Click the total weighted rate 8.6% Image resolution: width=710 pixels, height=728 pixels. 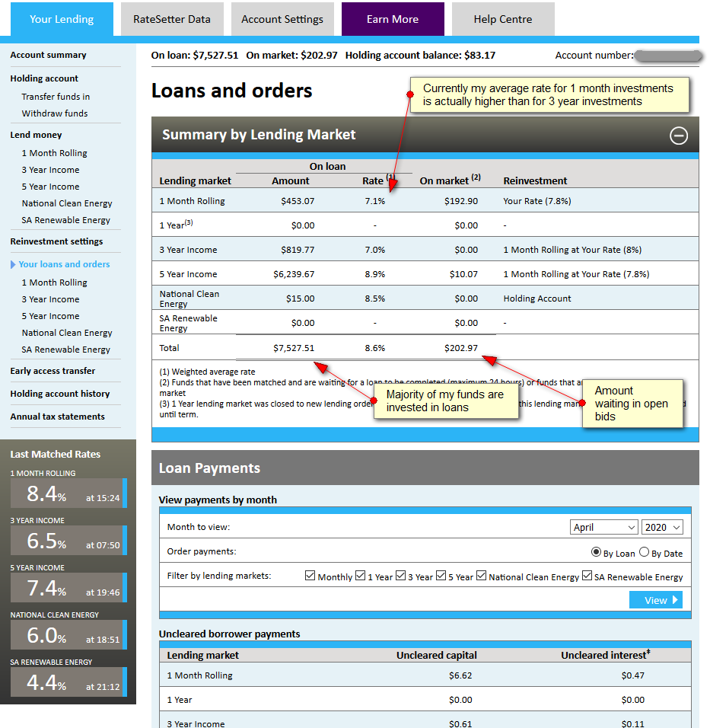pos(375,348)
